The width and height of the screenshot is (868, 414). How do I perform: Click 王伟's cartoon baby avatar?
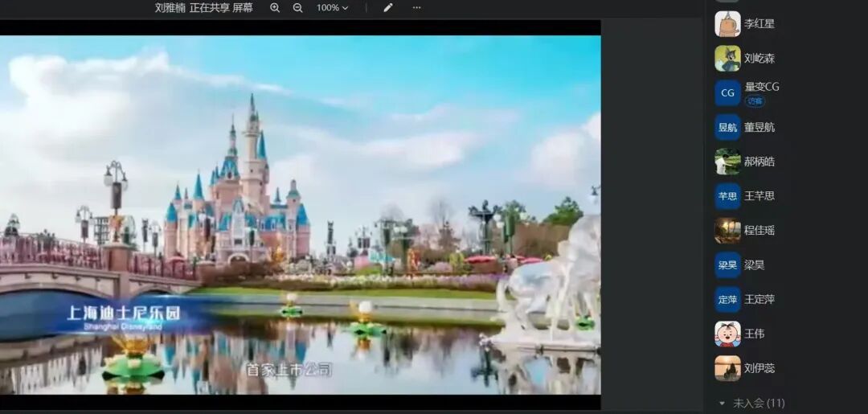727,334
